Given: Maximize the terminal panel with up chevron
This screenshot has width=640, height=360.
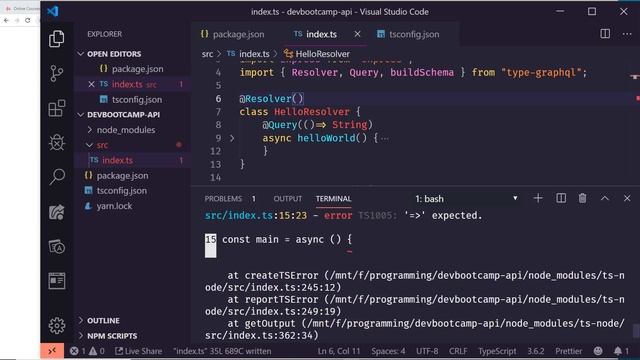Looking at the screenshot, I should click(x=604, y=198).
